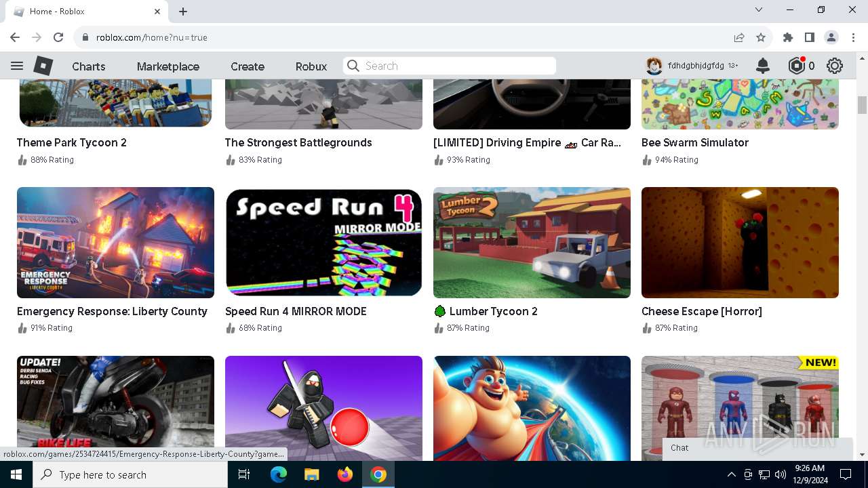Close the Home - Roblox tab
This screenshot has height=488, width=868.
pyautogui.click(x=157, y=12)
